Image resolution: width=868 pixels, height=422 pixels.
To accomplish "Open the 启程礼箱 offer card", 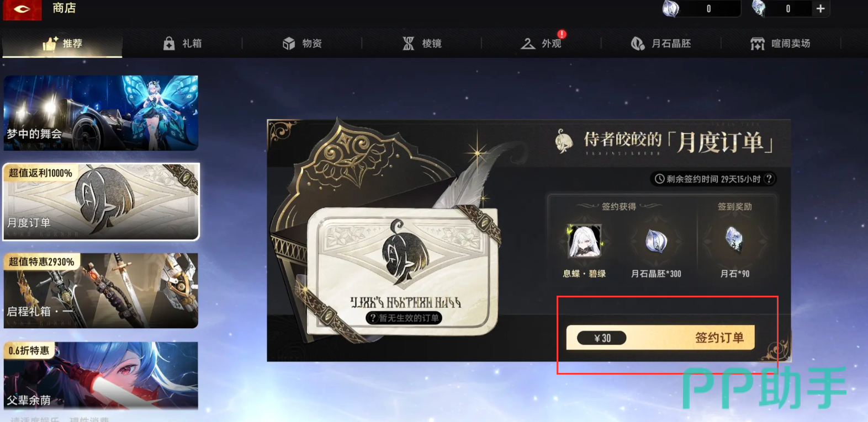I will [101, 291].
